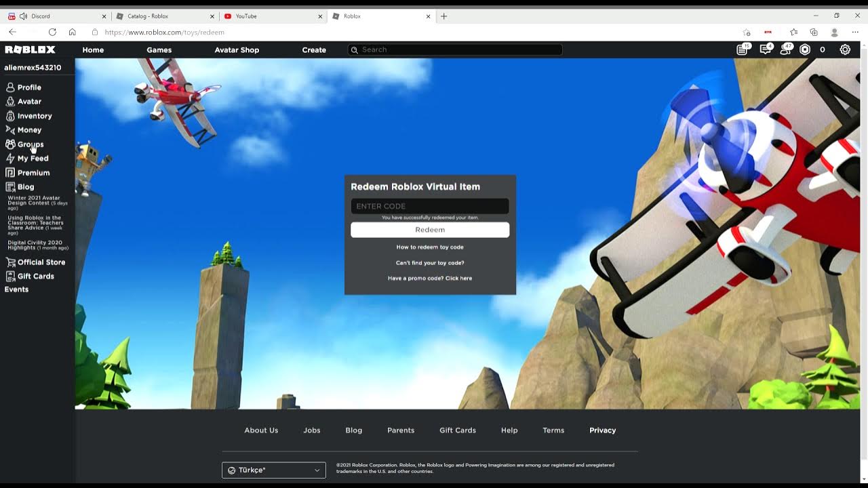Viewport: 868px width, 488px height.
Task: Open Create in the Roblox navbar
Action: pos(314,50)
